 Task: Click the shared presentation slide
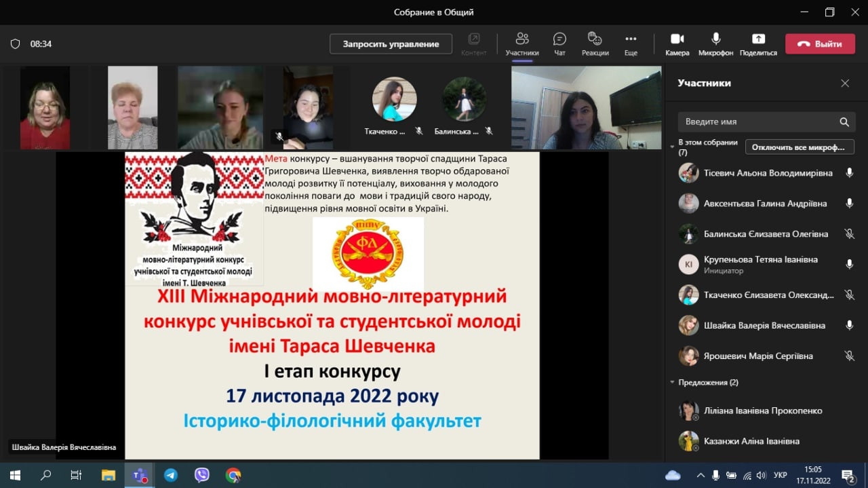[x=332, y=305]
